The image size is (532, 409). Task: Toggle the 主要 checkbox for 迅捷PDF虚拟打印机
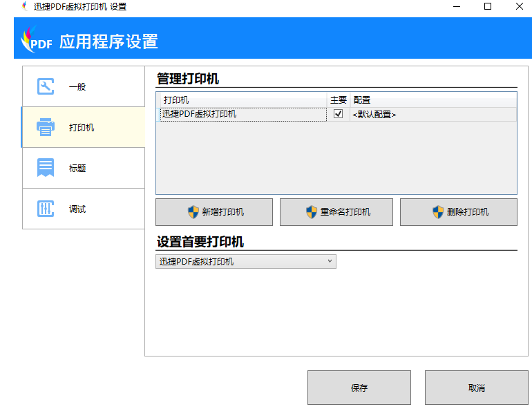[338, 113]
